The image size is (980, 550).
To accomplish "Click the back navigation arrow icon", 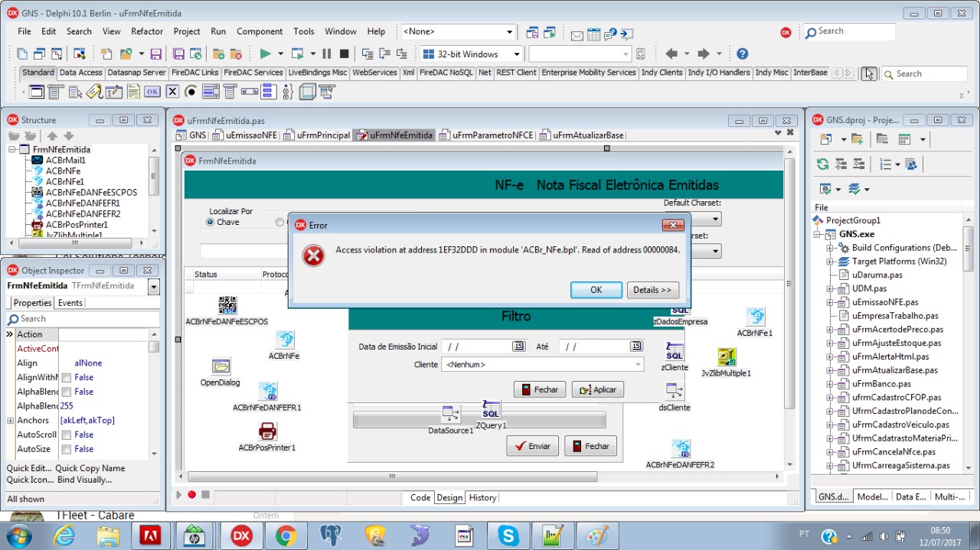I will point(671,54).
